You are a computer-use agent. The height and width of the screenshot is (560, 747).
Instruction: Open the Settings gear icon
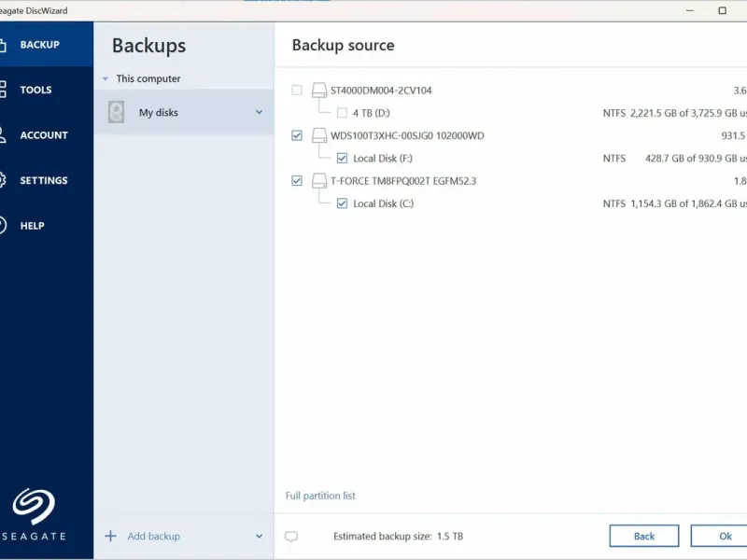coord(3,180)
